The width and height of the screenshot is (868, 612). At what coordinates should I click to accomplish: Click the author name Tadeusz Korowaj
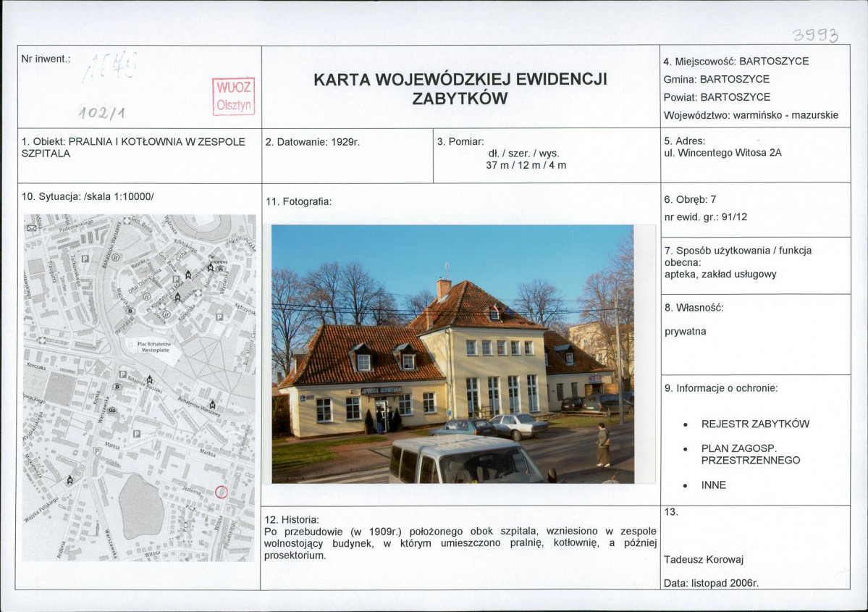click(704, 559)
